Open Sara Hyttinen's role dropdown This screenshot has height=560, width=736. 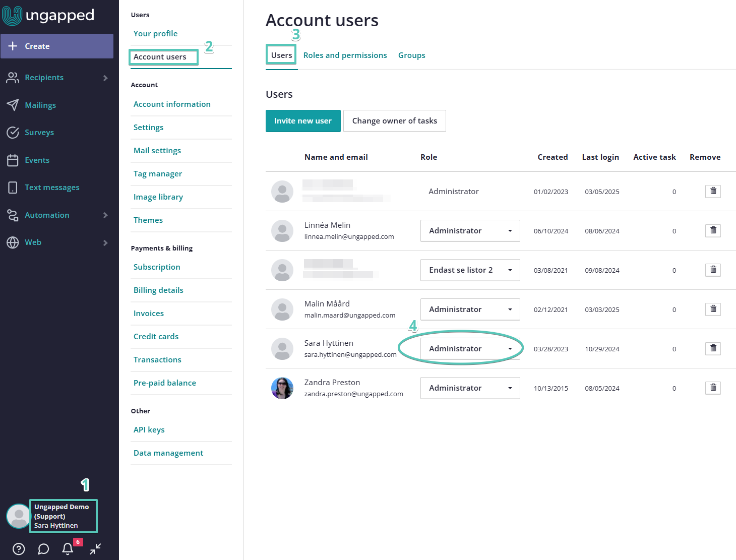pos(470,349)
